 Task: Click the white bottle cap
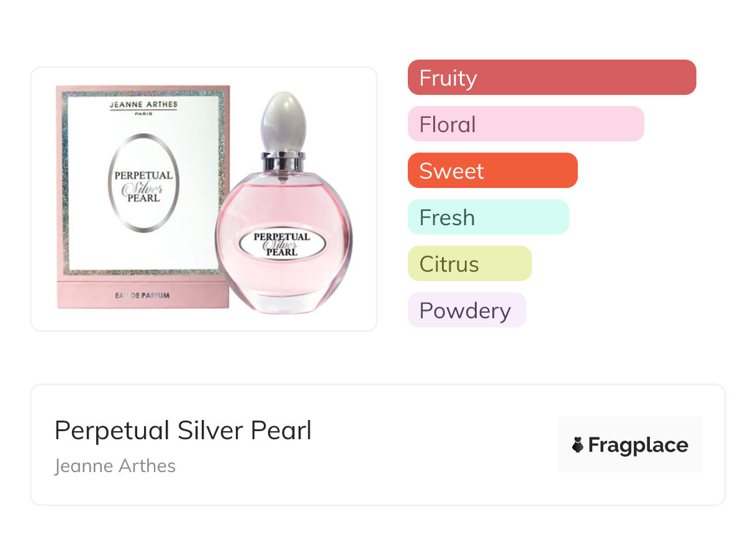283,120
